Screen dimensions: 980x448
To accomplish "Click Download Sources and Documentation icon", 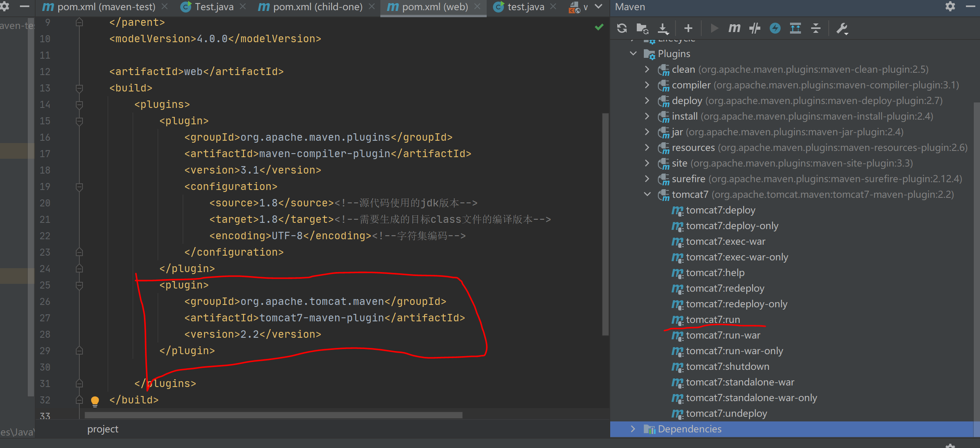I will [x=663, y=28].
